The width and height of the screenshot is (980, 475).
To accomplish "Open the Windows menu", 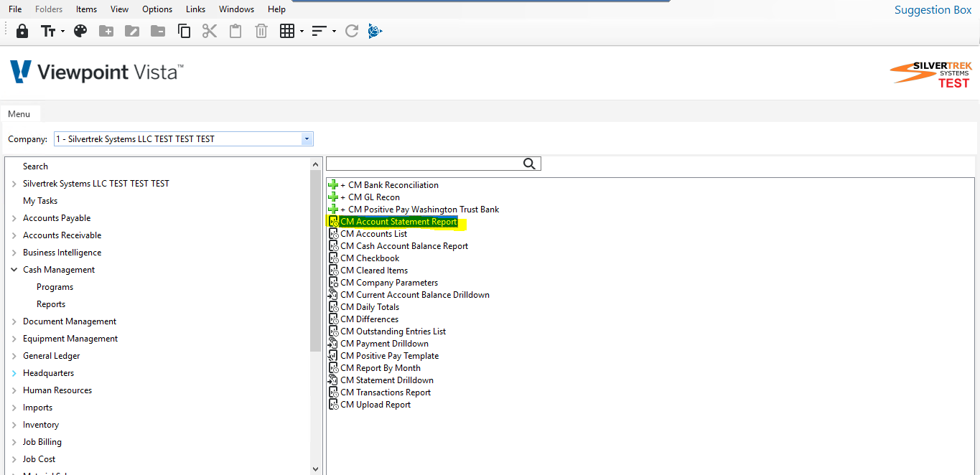I will pos(237,9).
